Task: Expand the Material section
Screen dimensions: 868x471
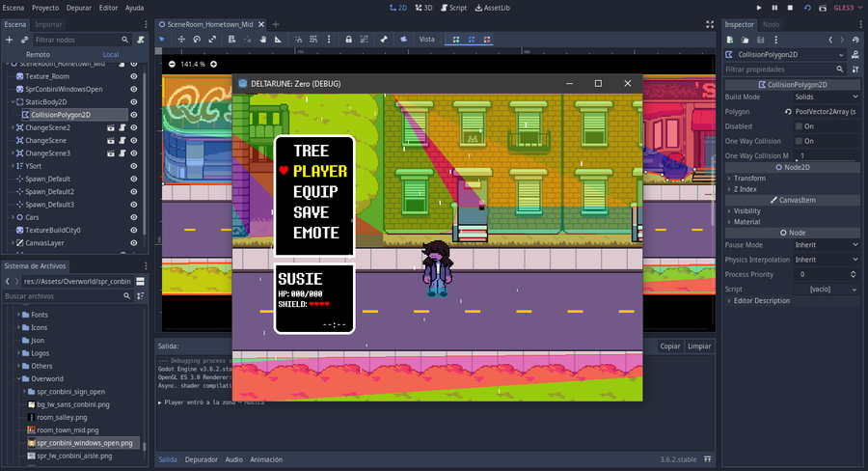Action: click(744, 222)
